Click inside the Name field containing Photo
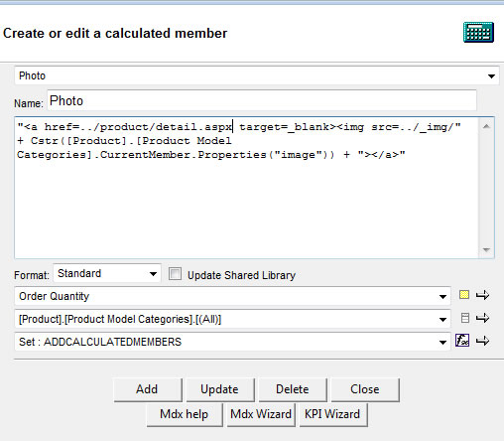 click(x=262, y=100)
